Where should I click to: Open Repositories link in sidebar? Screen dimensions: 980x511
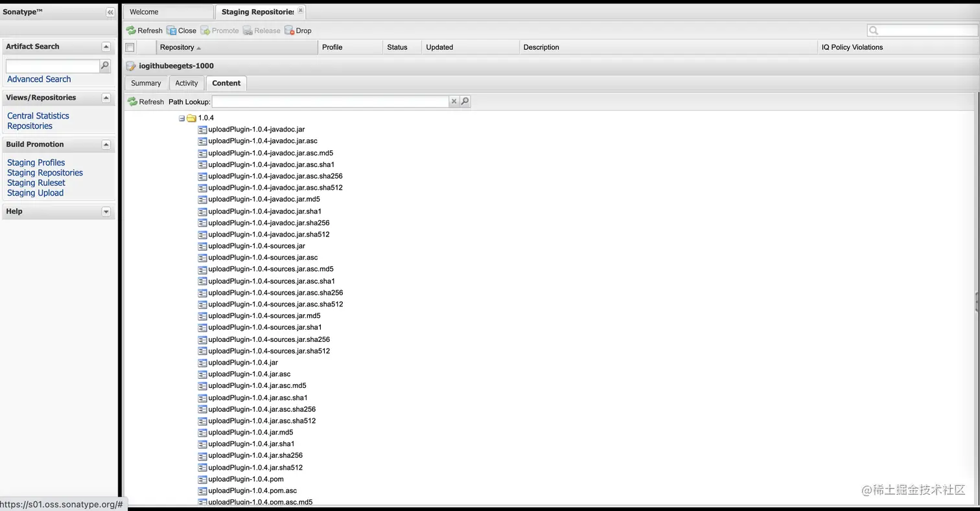(30, 126)
